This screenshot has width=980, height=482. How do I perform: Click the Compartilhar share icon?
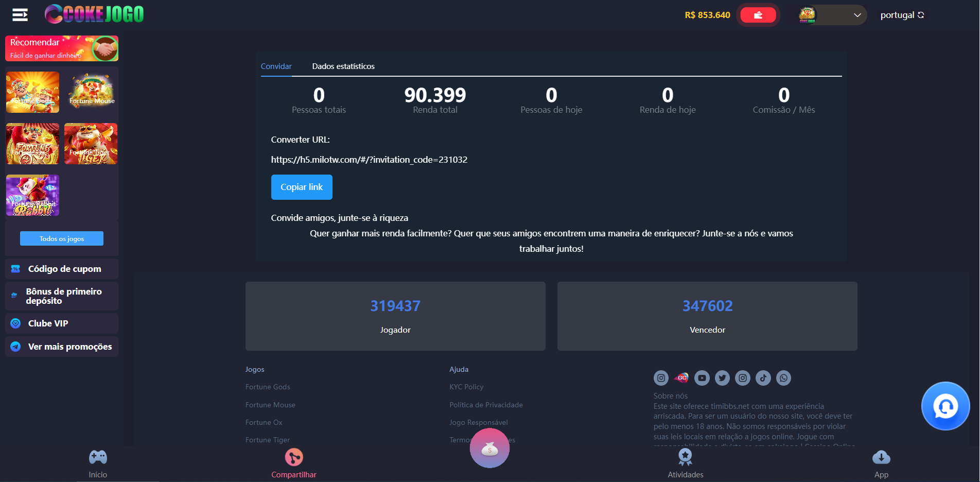pos(294,457)
